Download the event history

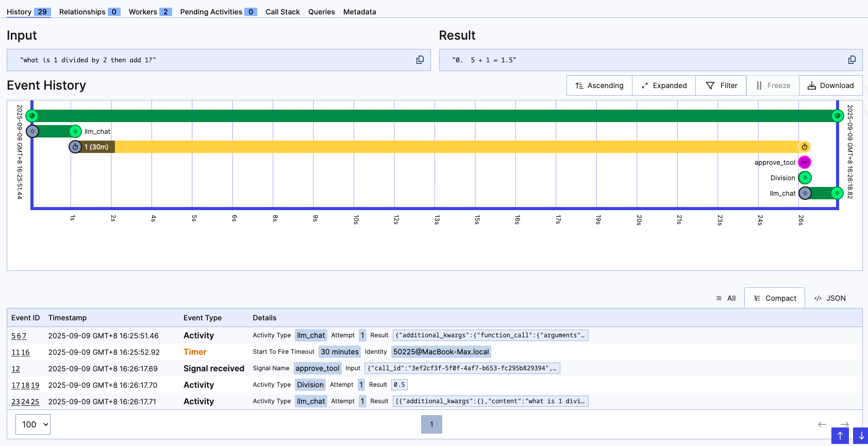[x=830, y=85]
